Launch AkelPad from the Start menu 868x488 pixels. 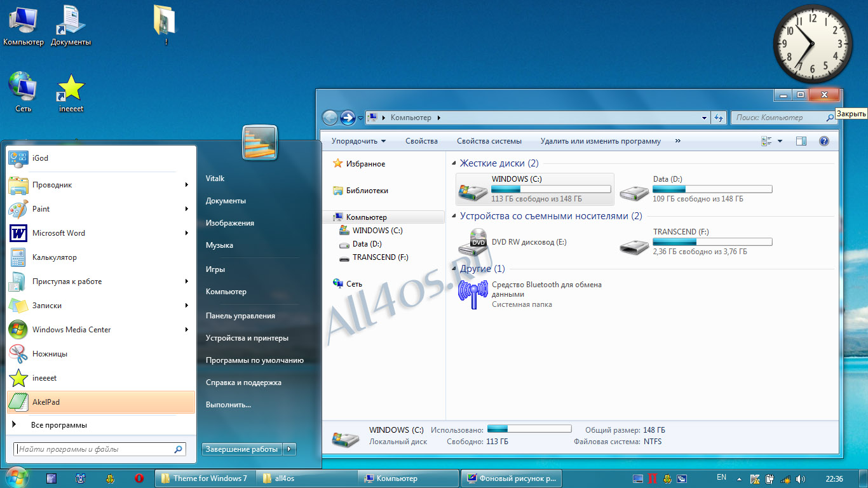coord(100,402)
